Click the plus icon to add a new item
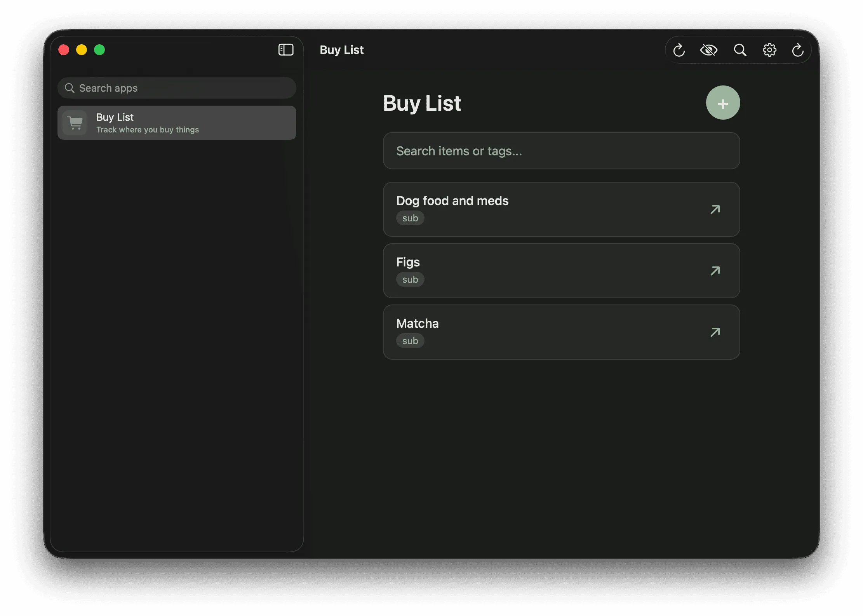The image size is (863, 616). (723, 103)
